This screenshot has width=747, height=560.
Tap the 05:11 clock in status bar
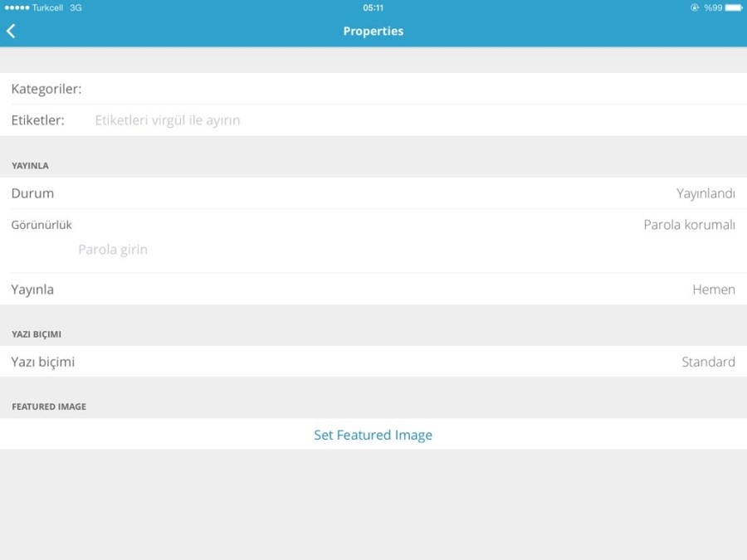tap(373, 7)
